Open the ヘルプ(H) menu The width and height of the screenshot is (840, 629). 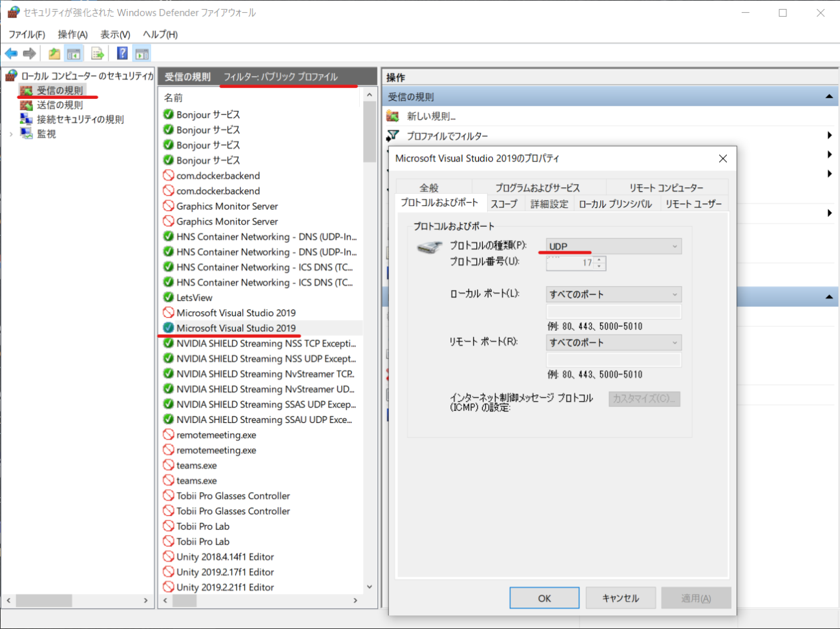(x=160, y=34)
